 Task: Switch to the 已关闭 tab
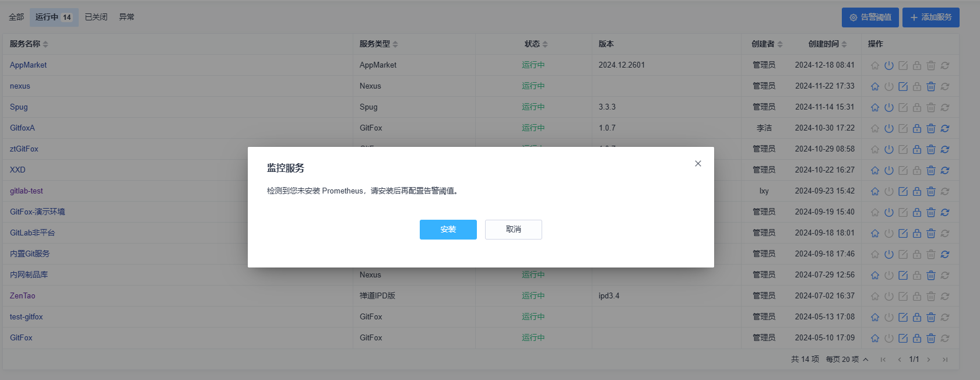click(96, 17)
